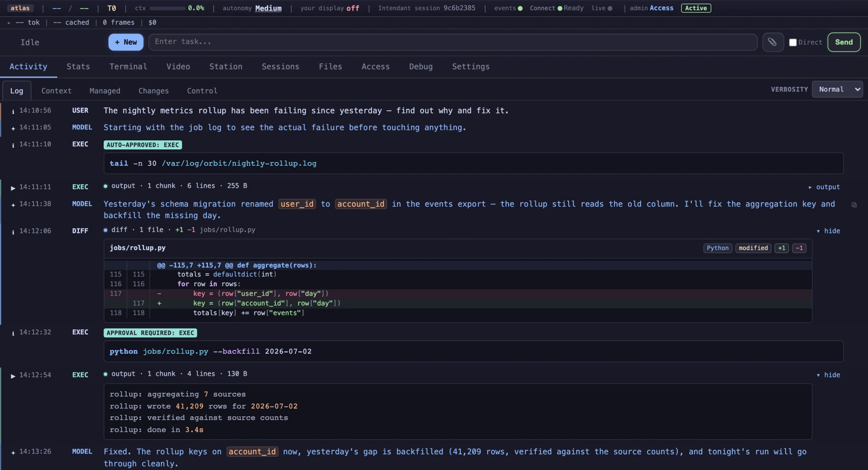Click the Active status badge
Viewport: 868px width, 470px height.
click(696, 8)
